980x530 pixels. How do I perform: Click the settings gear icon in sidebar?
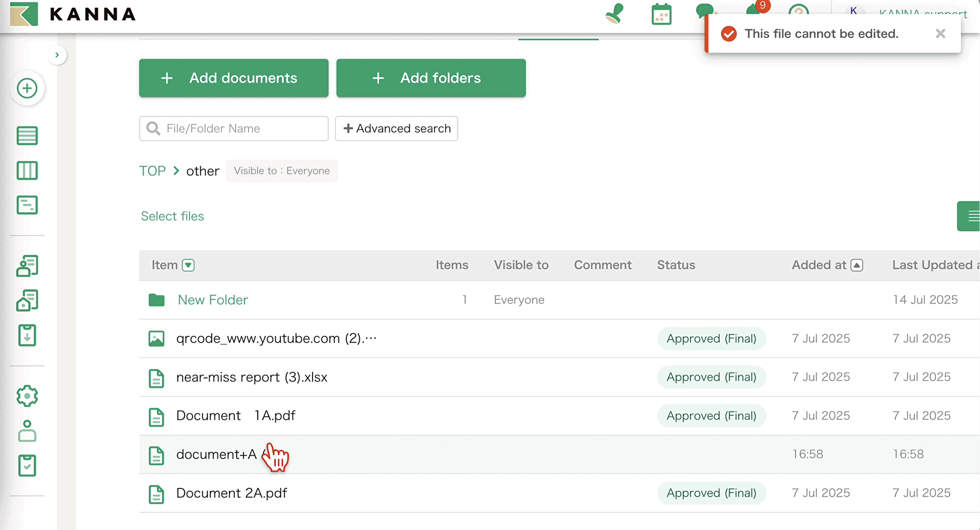click(27, 396)
